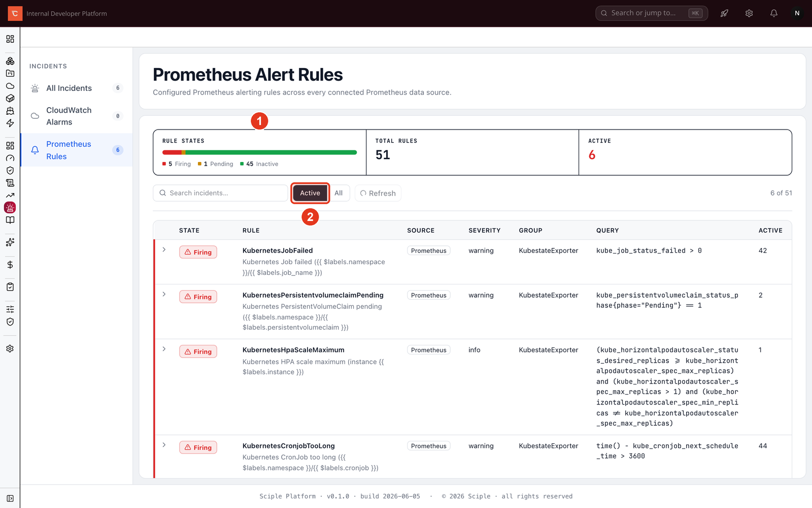The height and width of the screenshot is (508, 812).
Task: Open All Incidents in sidebar
Action: pyautogui.click(x=77, y=88)
